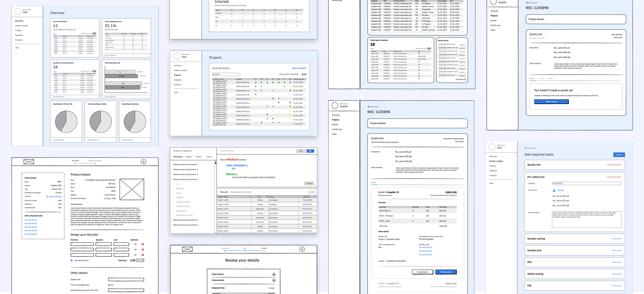
Task: Expand the Project details section in review
Action: point(274,275)
